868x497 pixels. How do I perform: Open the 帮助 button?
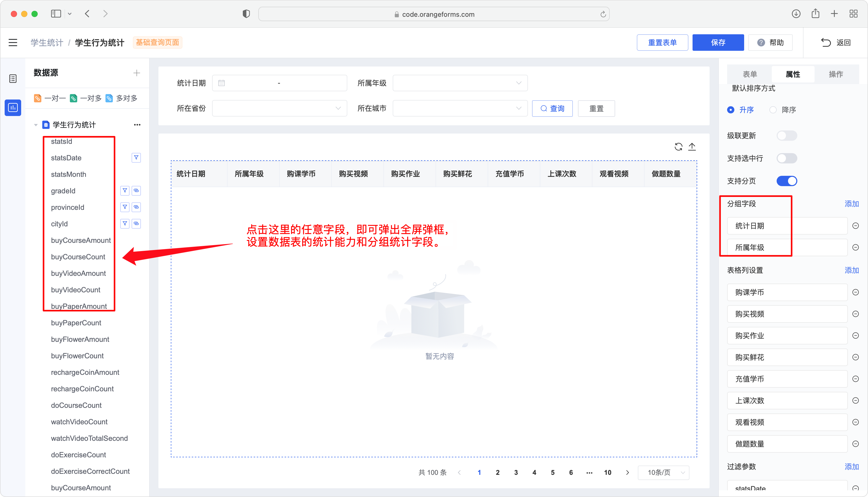(770, 42)
